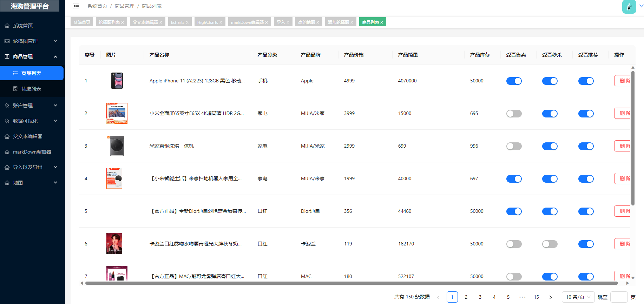Screen dimensions: 644x304
Task: Toggle 是否售卖 for the Apple iPhone 11 row
Action: pos(514,81)
